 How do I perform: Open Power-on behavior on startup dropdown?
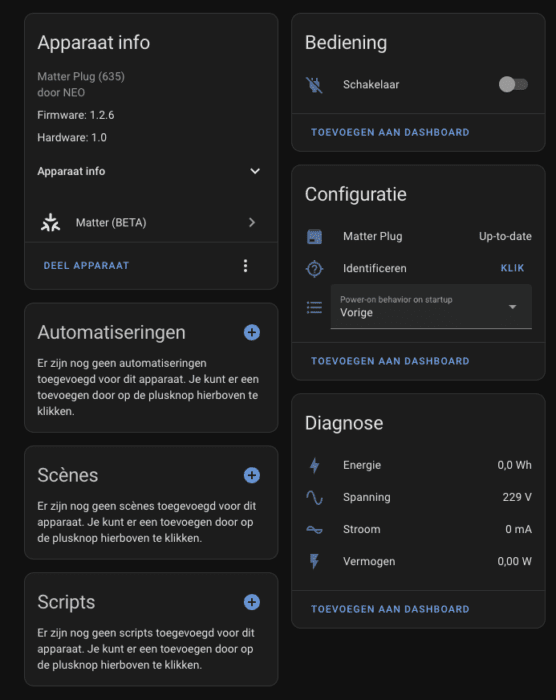431,307
